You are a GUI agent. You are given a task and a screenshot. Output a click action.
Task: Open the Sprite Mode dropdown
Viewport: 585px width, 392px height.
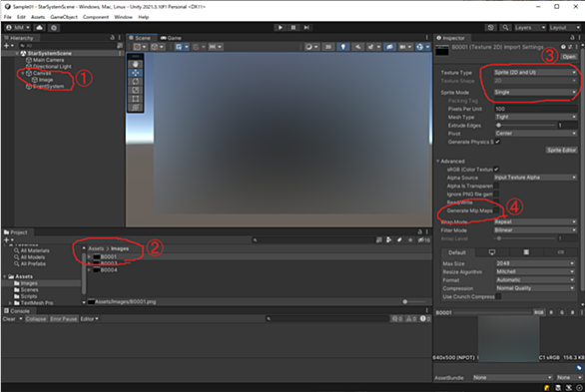coord(535,92)
